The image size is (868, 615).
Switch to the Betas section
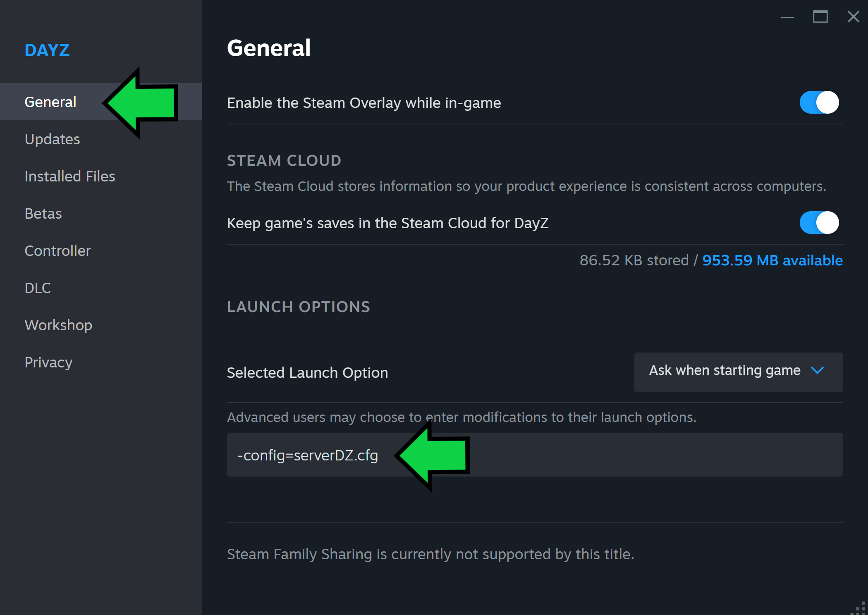[43, 214]
